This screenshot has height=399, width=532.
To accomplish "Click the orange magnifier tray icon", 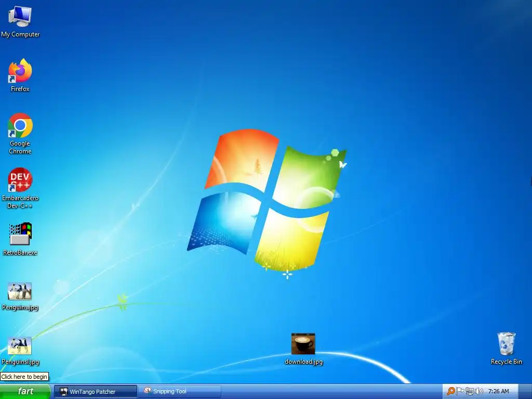I will pos(450,391).
